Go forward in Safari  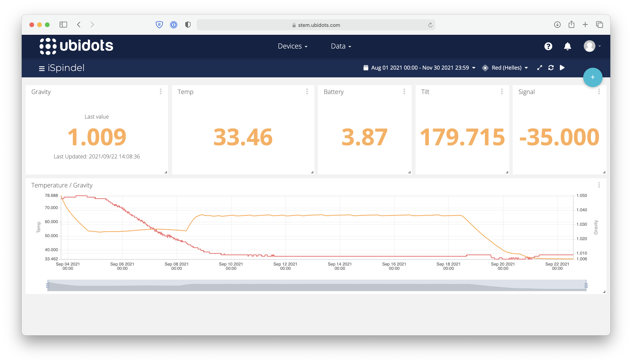[x=92, y=25]
